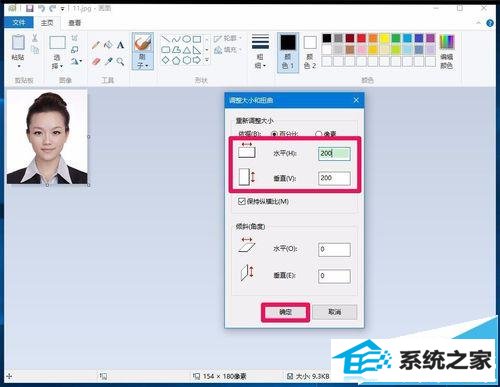Choose the Right triangle shape

[197, 50]
